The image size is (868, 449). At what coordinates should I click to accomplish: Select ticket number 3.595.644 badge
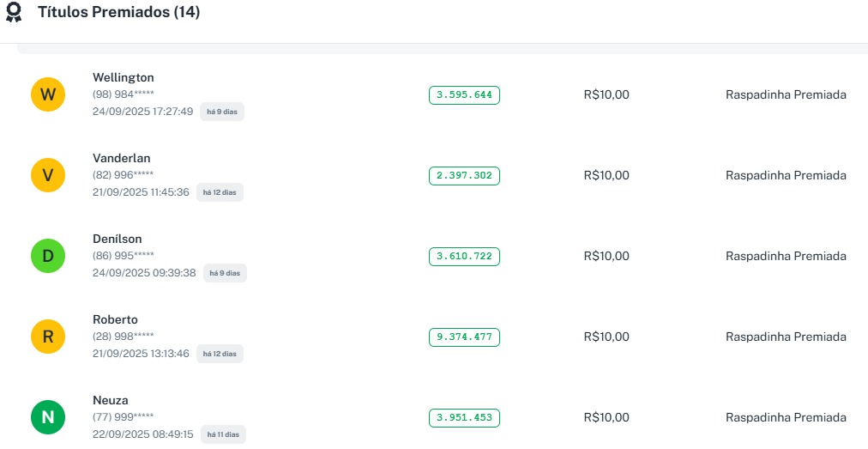(x=464, y=94)
